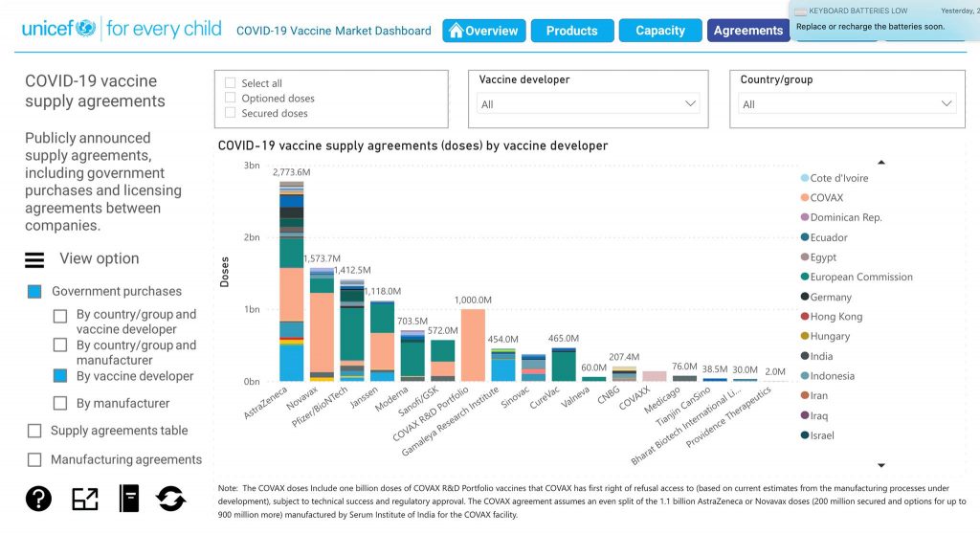Viewport: 980px width, 534px height.
Task: Toggle the Government purchases checkbox
Action: [x=35, y=291]
